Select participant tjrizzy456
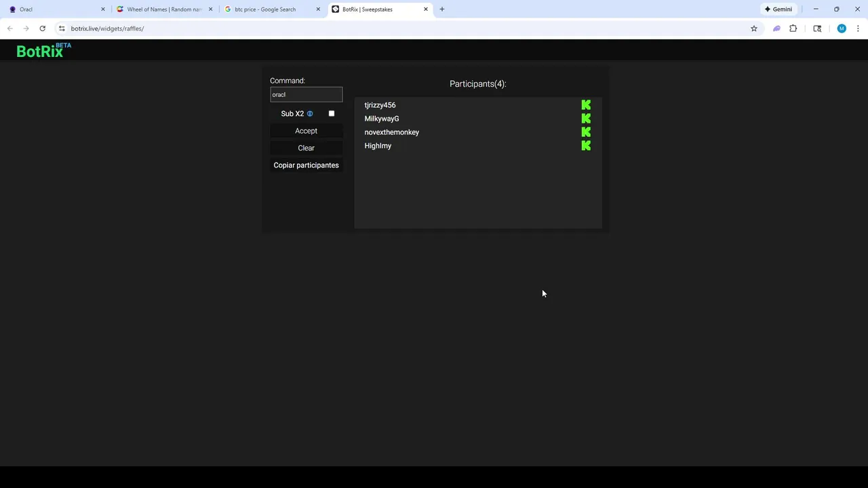The width and height of the screenshot is (868, 488). [x=380, y=105]
